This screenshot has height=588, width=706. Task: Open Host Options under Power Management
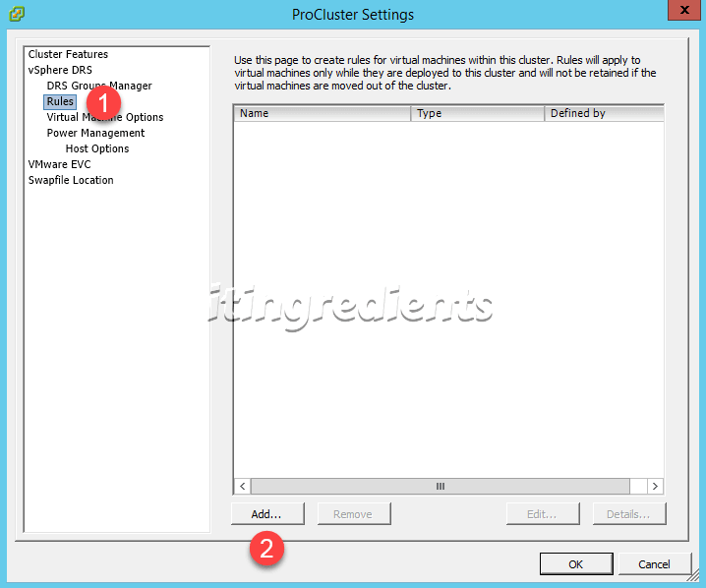(97, 149)
